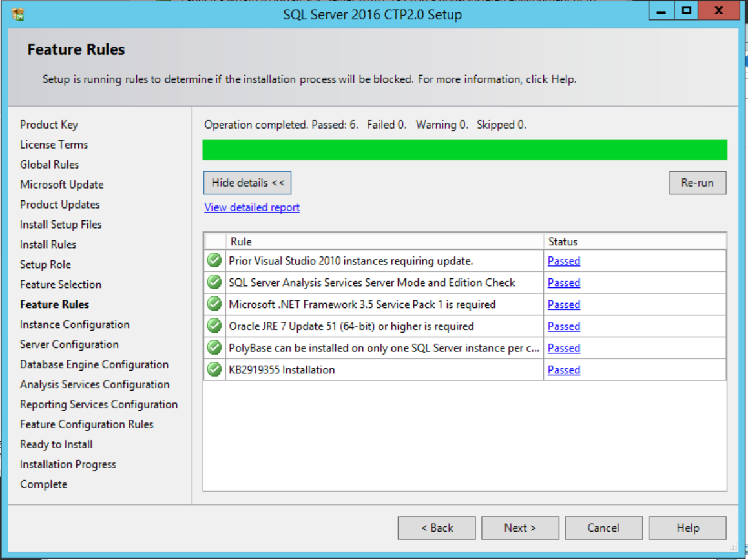Viewport: 748px width, 560px height.
Task: Open the Passed status for the Analysis Services Server Mode rule
Action: coord(564,283)
